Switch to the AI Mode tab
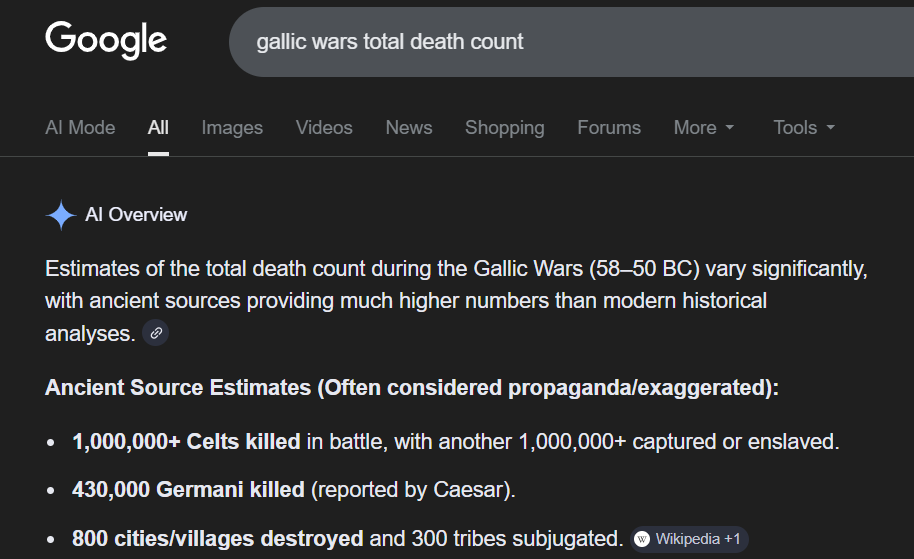Screen dimensions: 914x559 (80, 128)
